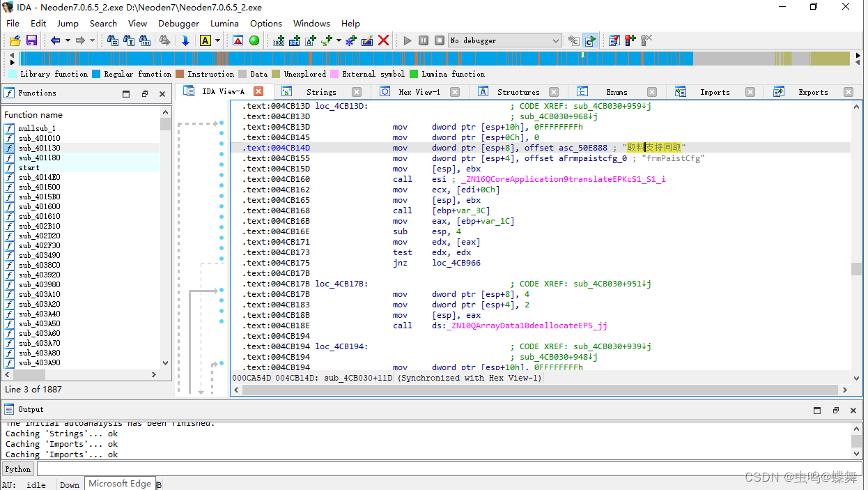Open the Debugger menu
This screenshot has height=490, width=868.
click(x=178, y=23)
